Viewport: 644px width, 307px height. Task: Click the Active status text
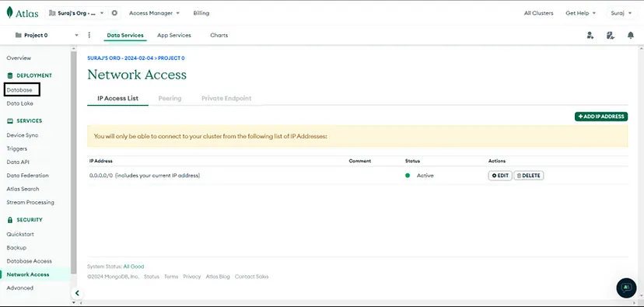coord(425,176)
